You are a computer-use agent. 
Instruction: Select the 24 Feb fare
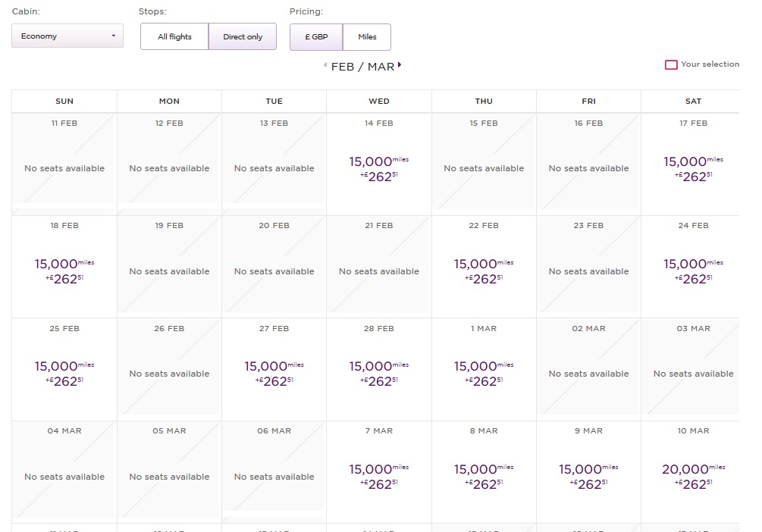point(693,271)
